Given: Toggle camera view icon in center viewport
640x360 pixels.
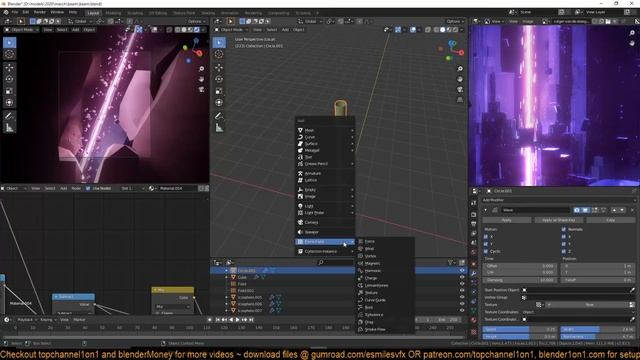Looking at the screenshot, I should 460,89.
